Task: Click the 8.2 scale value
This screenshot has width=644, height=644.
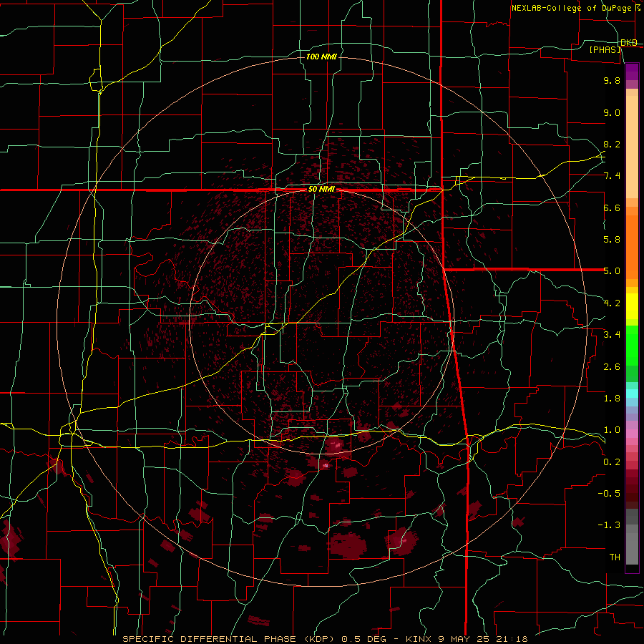Action: tap(612, 144)
